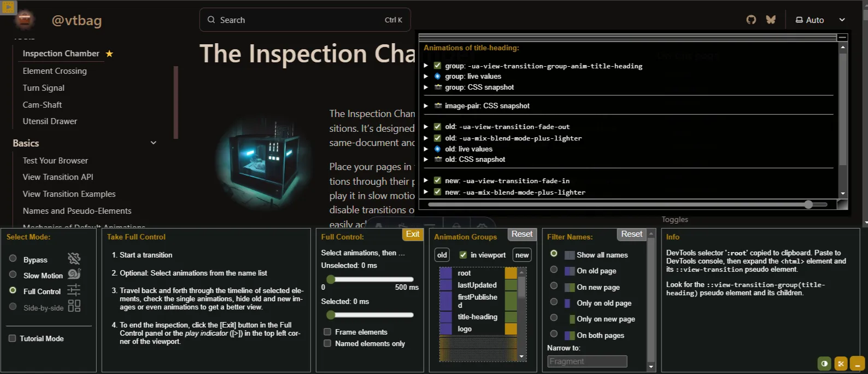The width and height of the screenshot is (868, 374).
Task: Expand the old -ua-view-transition-fade-out row
Action: (426, 126)
